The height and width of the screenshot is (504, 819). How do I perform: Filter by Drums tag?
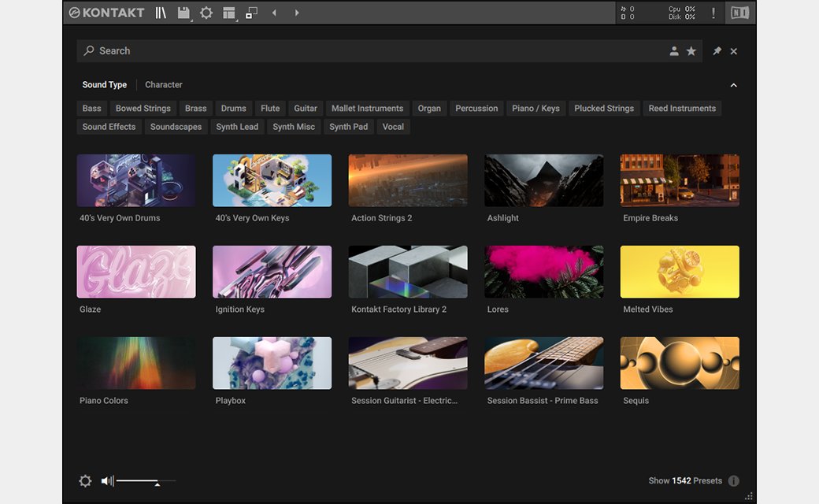(233, 109)
